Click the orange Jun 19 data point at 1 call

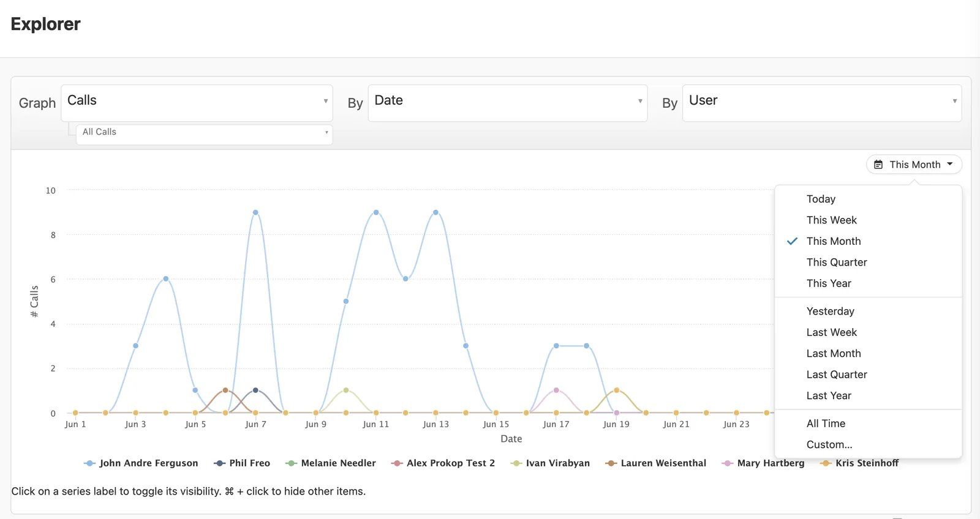(x=616, y=390)
